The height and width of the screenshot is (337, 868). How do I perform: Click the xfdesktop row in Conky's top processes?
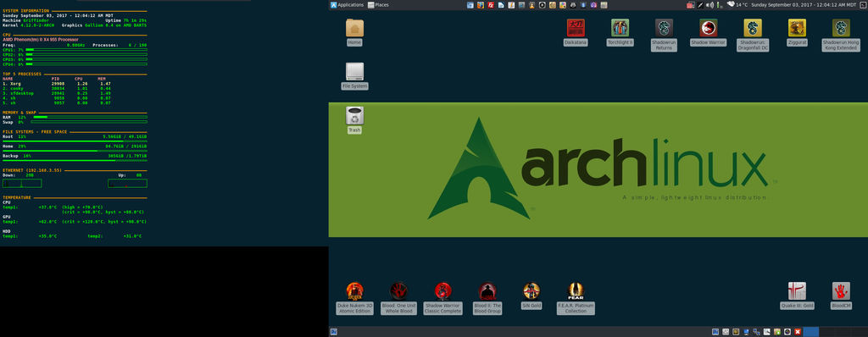[x=57, y=93]
